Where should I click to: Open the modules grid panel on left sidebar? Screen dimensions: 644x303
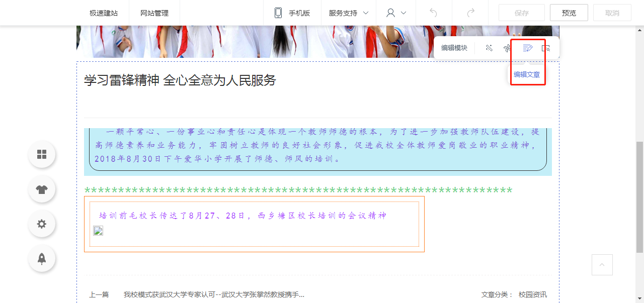click(42, 154)
